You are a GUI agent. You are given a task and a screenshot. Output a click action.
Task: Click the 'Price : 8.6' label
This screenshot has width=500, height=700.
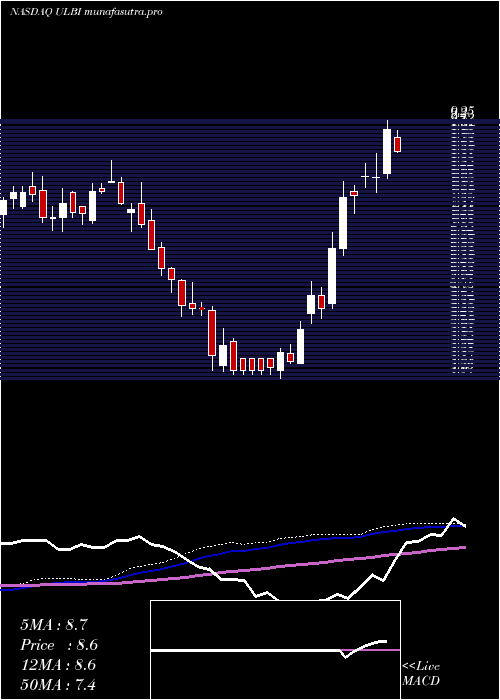click(59, 645)
